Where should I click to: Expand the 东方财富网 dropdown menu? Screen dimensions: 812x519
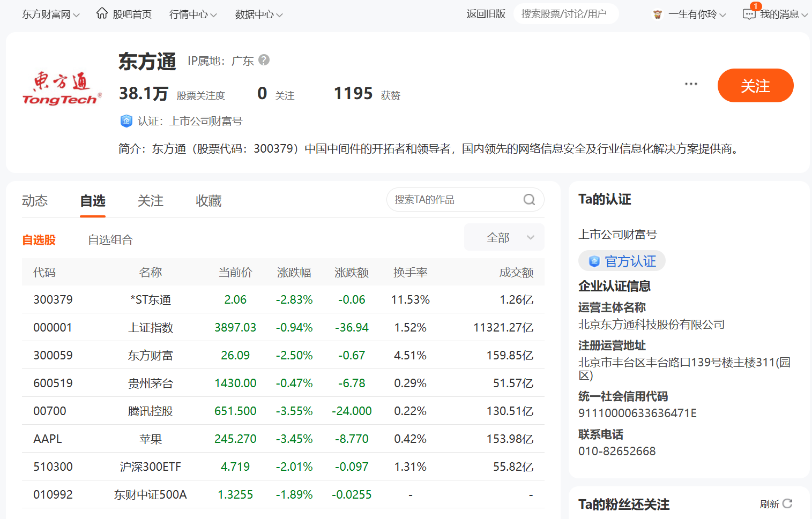(x=51, y=14)
